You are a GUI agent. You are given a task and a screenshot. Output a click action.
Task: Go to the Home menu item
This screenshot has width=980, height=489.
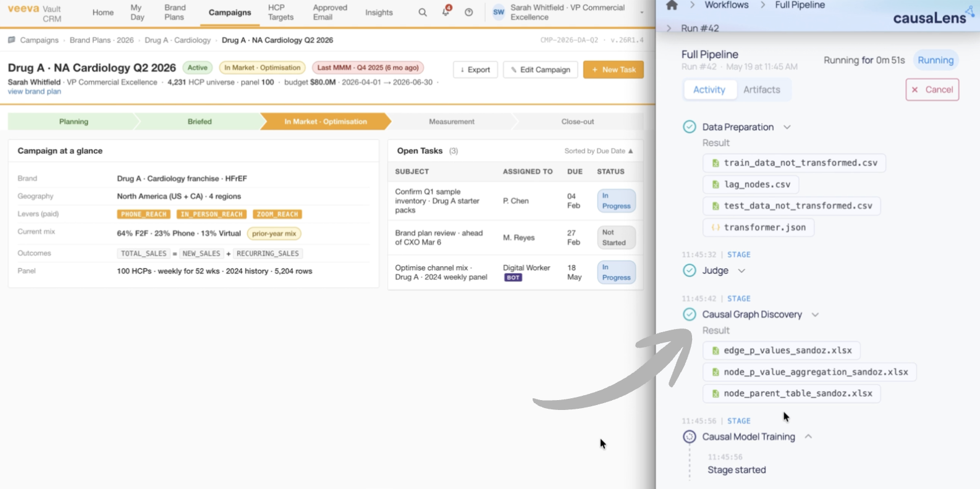tap(103, 12)
